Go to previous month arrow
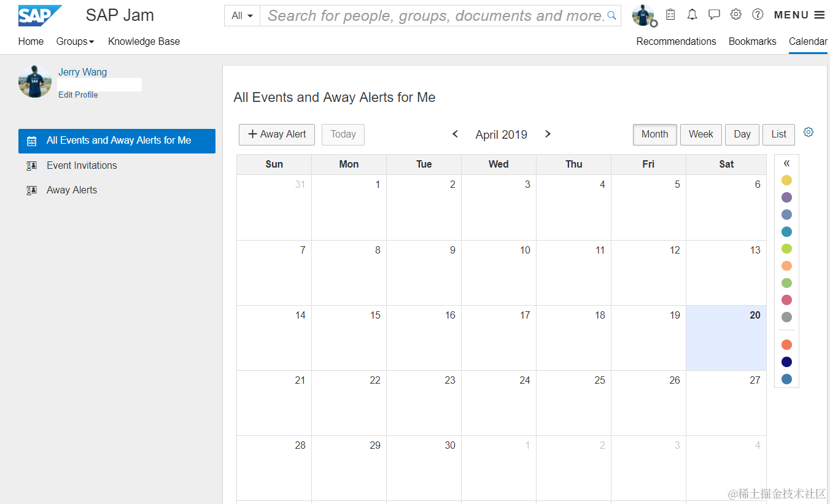The width and height of the screenshot is (830, 504). coord(455,134)
